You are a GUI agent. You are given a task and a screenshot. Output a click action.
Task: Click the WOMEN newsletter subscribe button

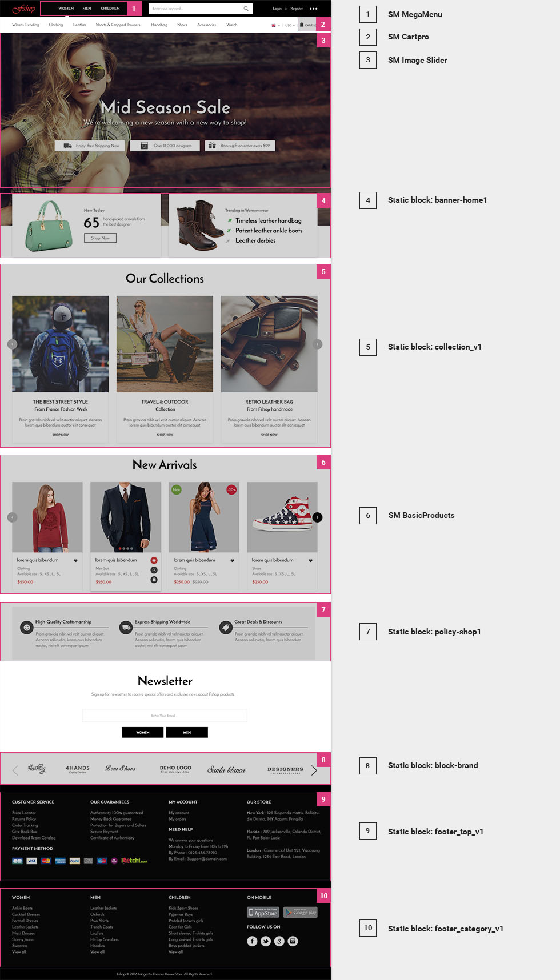143,732
